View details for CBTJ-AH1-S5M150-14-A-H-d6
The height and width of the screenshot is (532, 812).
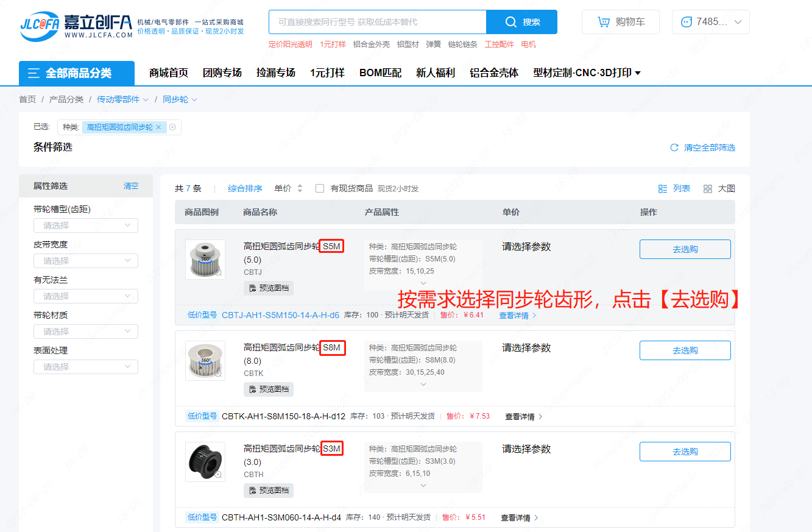[518, 316]
